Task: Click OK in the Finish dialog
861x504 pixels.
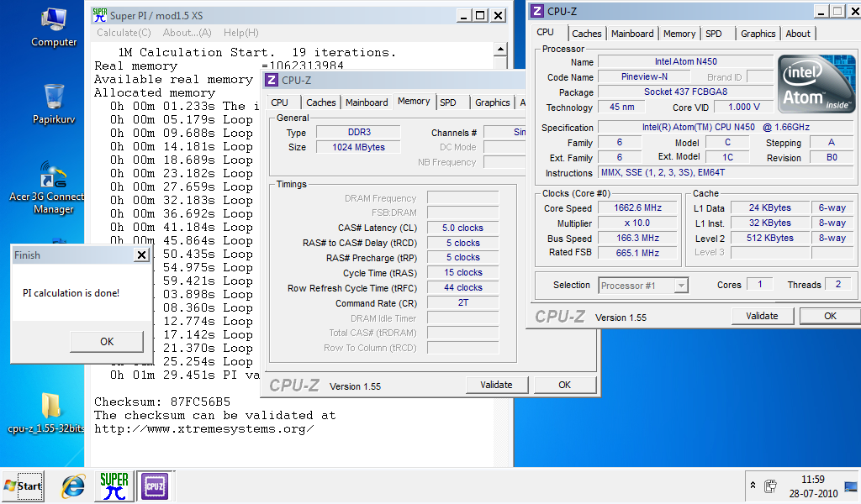Action: pyautogui.click(x=107, y=342)
